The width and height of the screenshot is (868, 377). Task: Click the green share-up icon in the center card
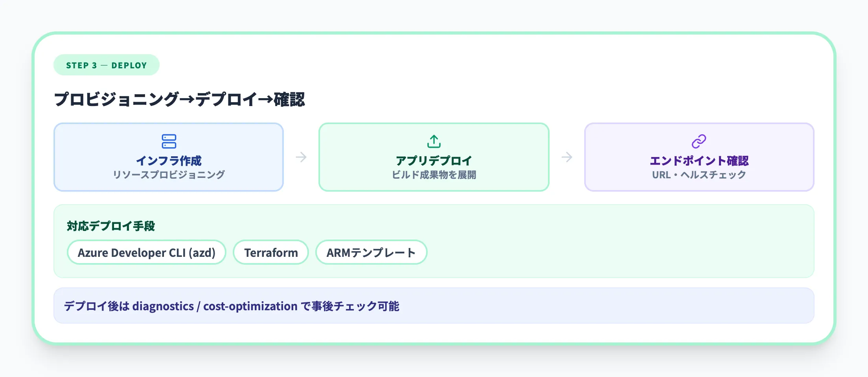pyautogui.click(x=434, y=141)
